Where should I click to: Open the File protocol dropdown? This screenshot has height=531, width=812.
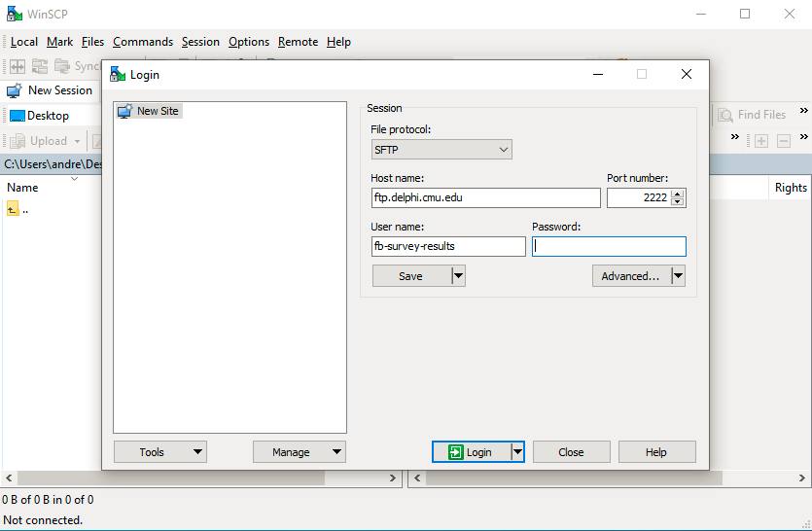pos(441,150)
